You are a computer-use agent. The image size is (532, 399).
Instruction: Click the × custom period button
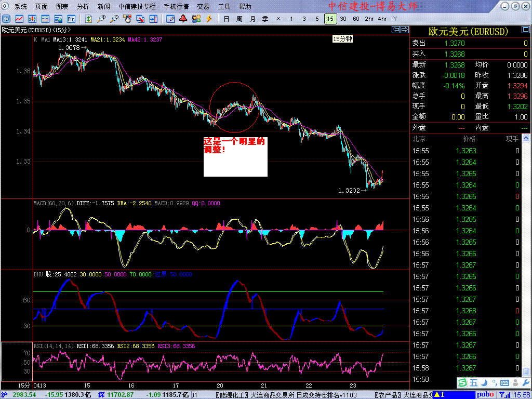(278, 19)
